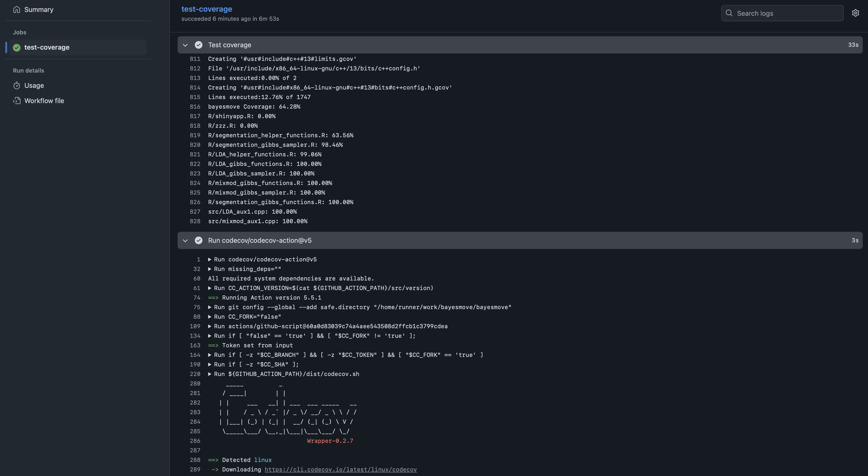868x476 pixels.
Task: Click the magnifier icon in Search logs
Action: (729, 13)
